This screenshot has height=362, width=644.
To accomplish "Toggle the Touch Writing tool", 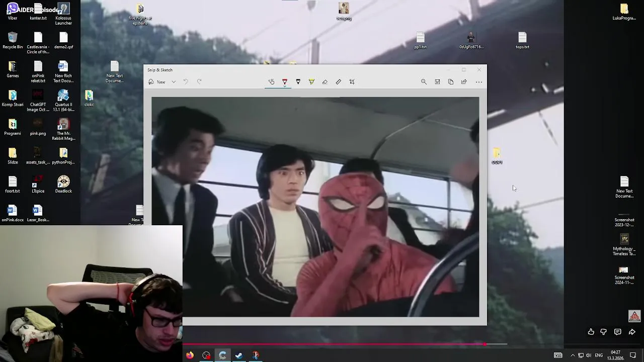I will pos(271,82).
